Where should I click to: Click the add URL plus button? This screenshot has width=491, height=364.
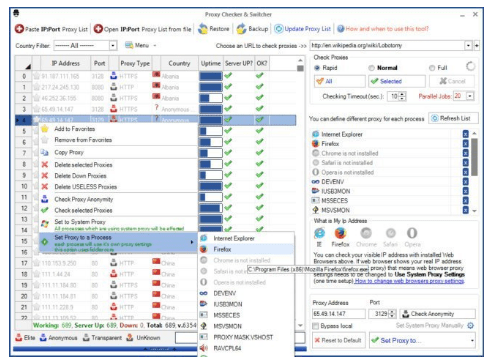click(x=476, y=45)
